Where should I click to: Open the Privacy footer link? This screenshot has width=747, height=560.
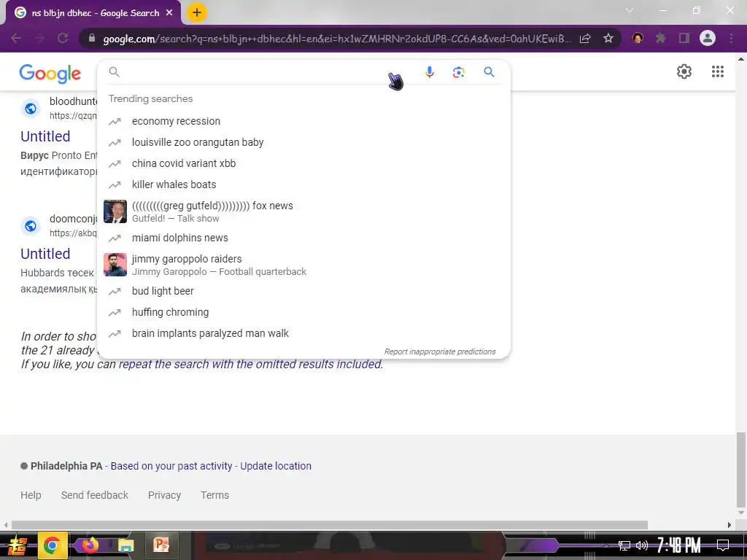tap(164, 495)
